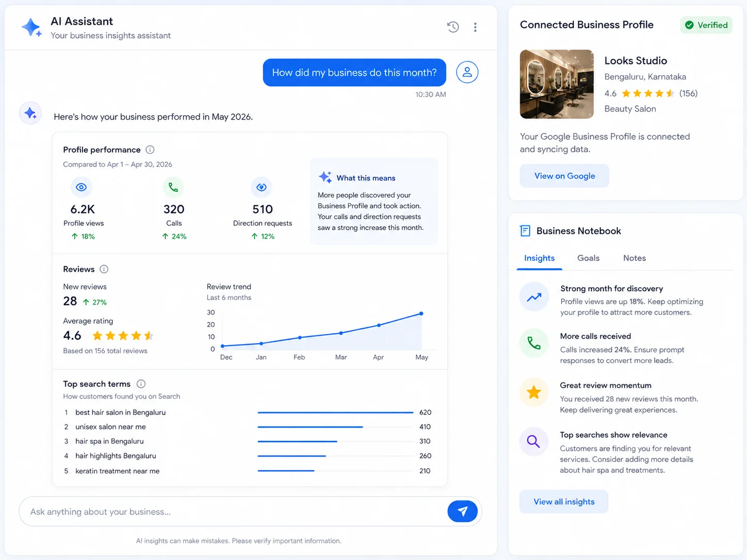
Task: Click the View on Google button
Action: (x=564, y=176)
